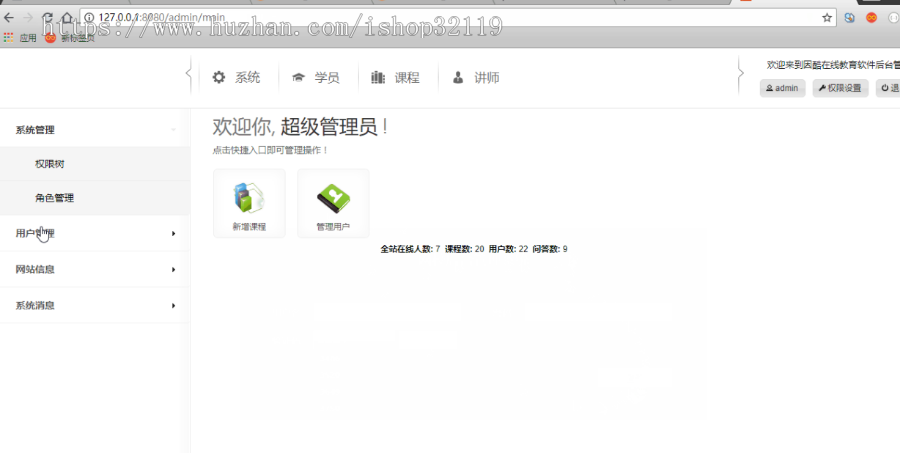The height and width of the screenshot is (453, 900).
Task: Open the 学员 graduation cap menu
Action: 315,78
